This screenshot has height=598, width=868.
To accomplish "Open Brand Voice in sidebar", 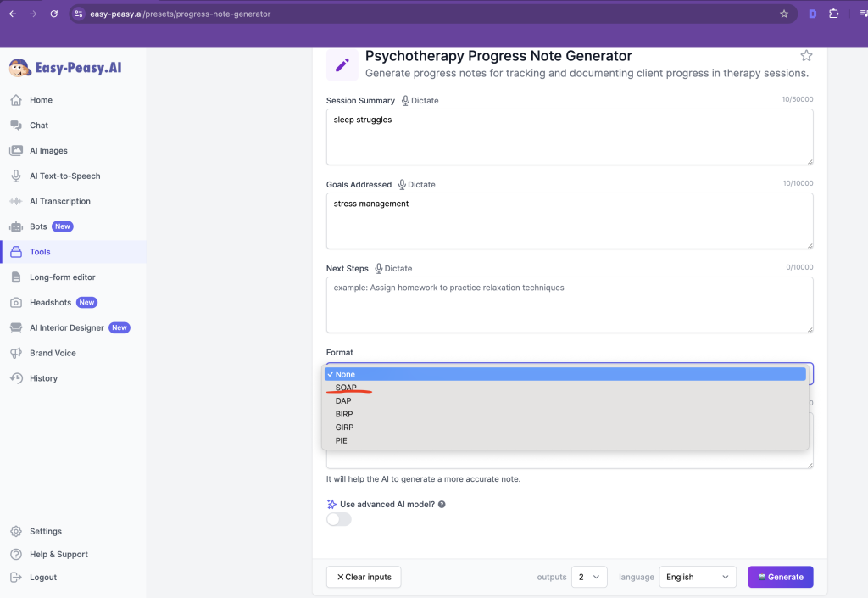I will point(53,353).
